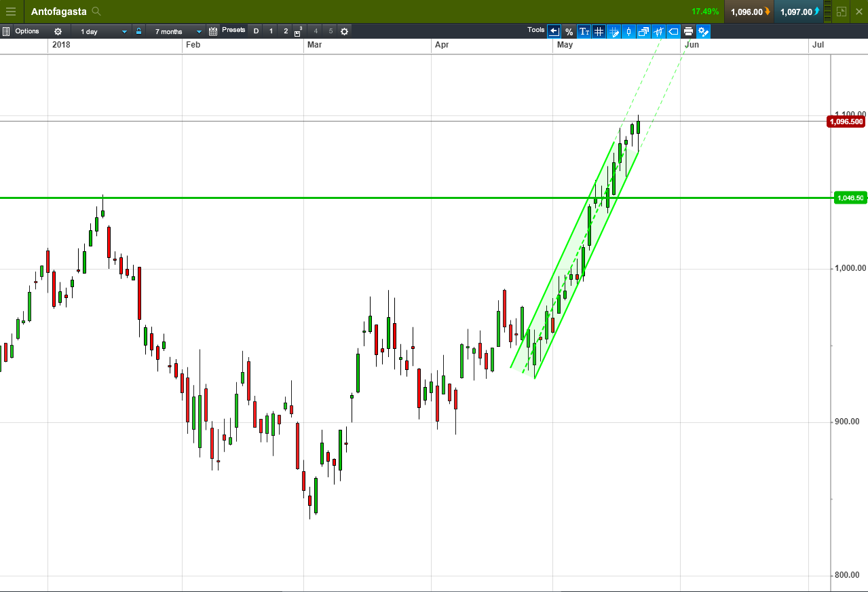
Task: Select preset 5
Action: pyautogui.click(x=331, y=31)
